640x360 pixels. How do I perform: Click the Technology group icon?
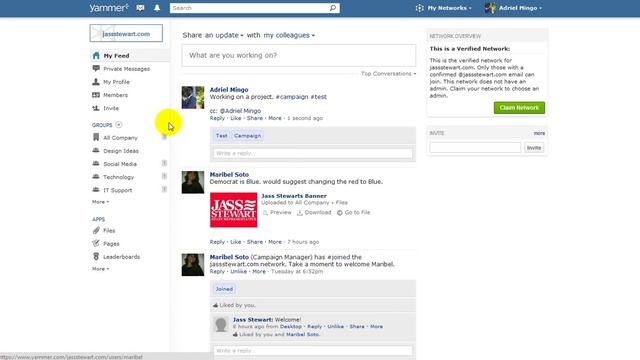click(x=96, y=177)
